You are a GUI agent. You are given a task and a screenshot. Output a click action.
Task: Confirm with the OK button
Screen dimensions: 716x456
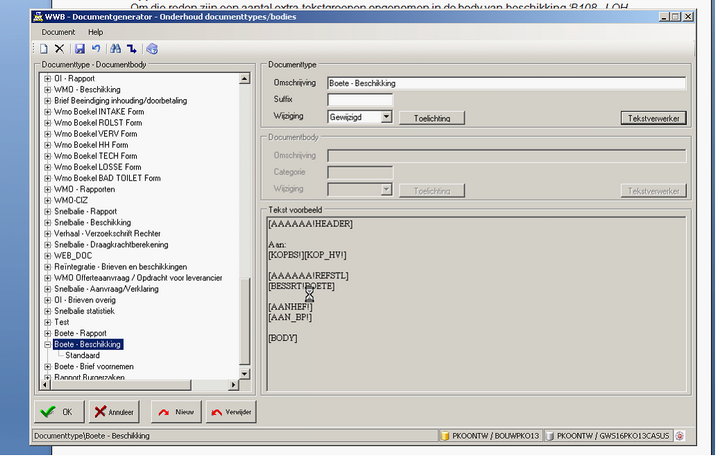(x=59, y=412)
